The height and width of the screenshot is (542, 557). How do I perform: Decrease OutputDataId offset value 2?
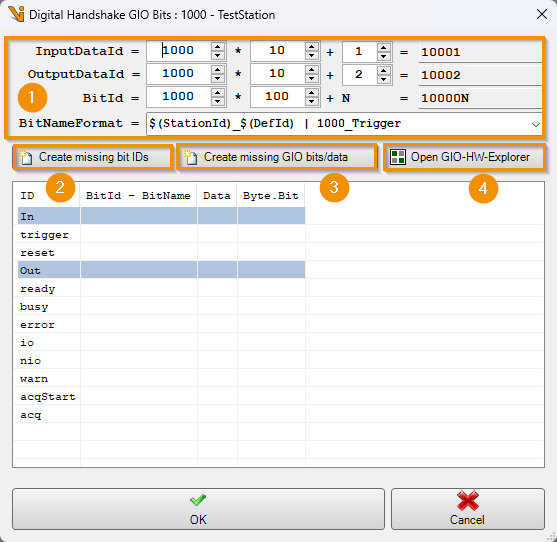[384, 79]
